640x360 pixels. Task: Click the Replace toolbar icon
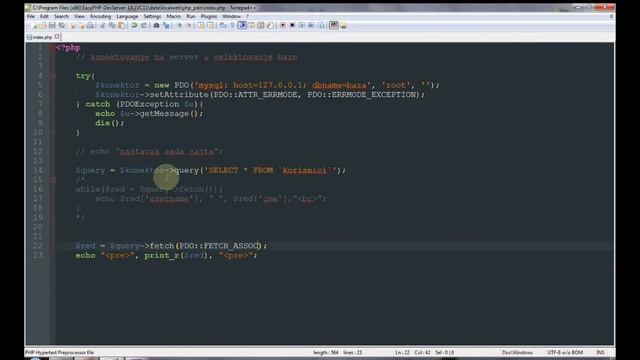point(166,25)
